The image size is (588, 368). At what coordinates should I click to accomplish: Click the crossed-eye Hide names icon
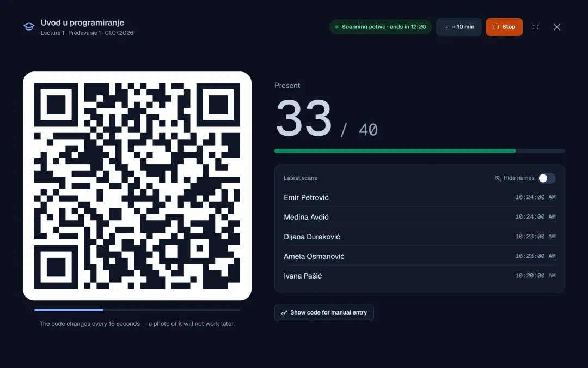pyautogui.click(x=498, y=178)
